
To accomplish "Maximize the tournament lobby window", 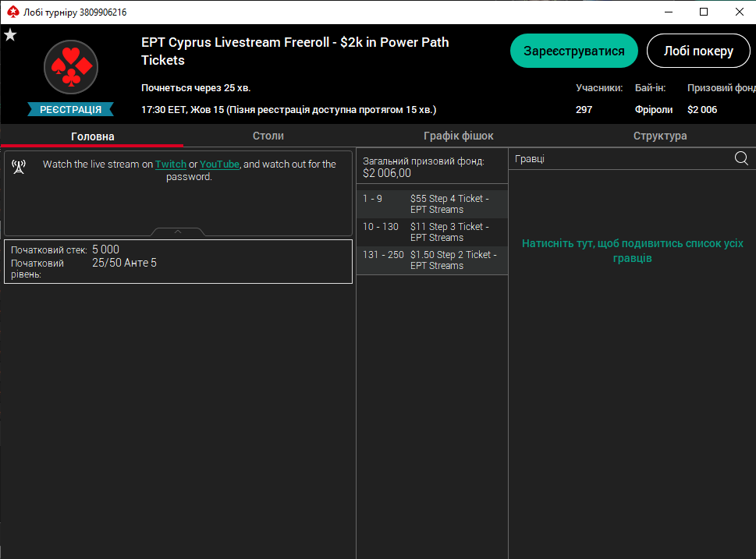I will [704, 12].
